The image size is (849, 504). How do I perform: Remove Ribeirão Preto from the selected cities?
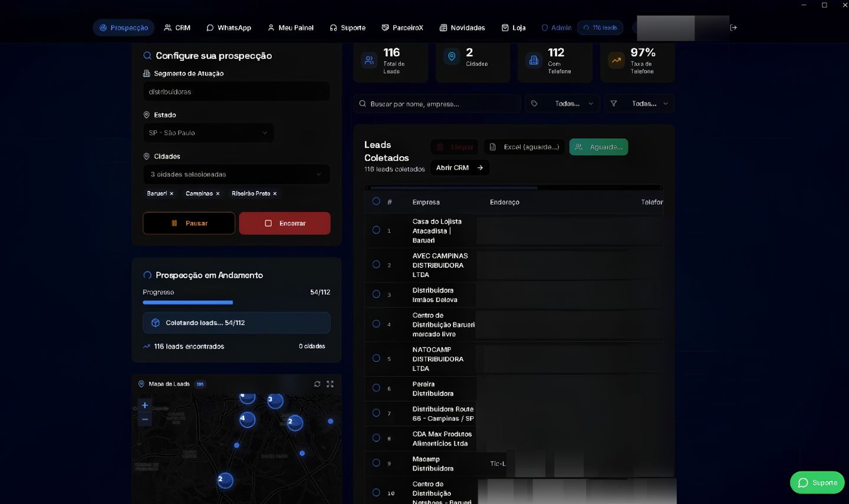point(275,193)
